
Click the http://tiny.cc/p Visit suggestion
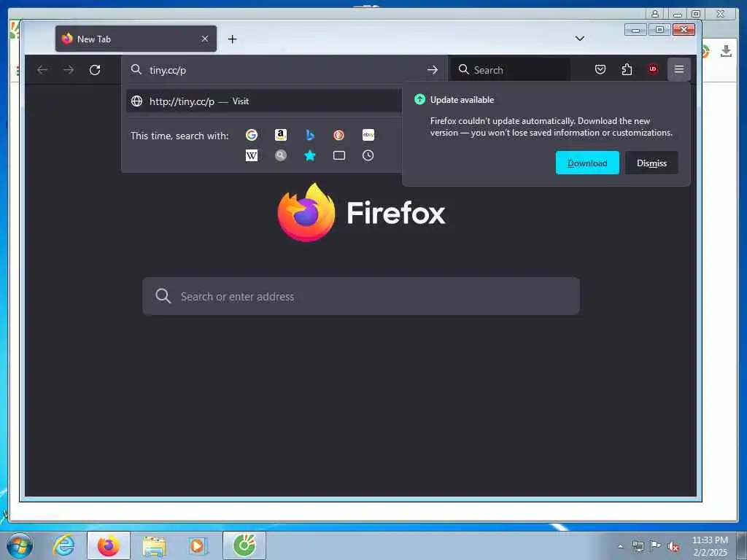(264, 101)
